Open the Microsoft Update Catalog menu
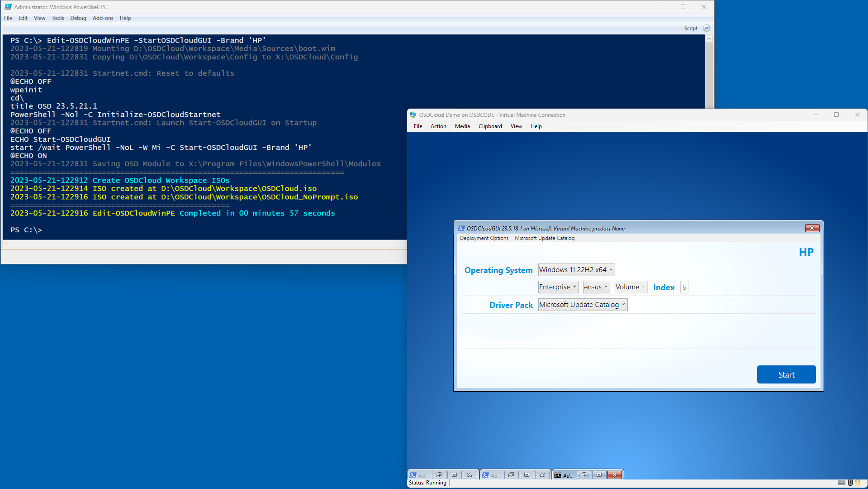The image size is (868, 489). (545, 238)
